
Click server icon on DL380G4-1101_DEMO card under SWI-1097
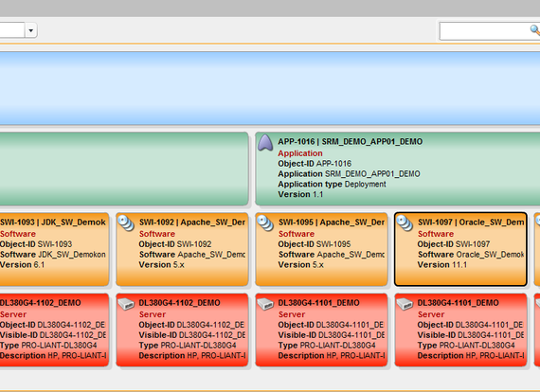click(405, 304)
